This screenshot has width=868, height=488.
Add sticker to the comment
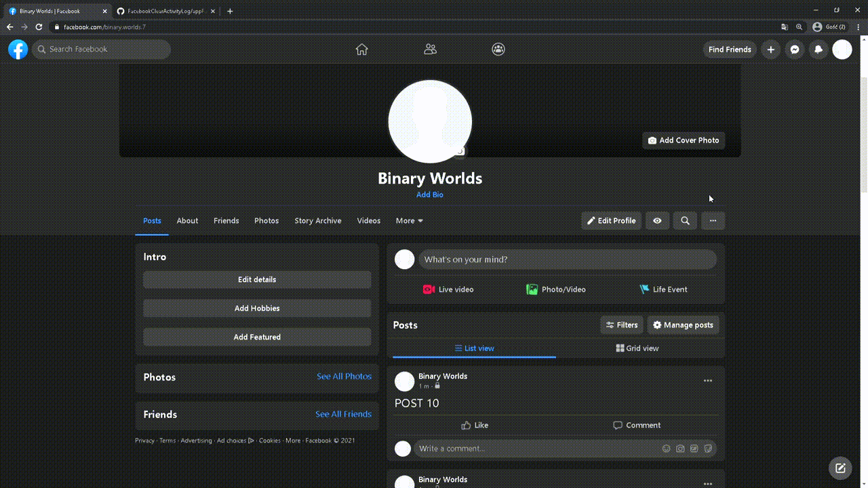pos(708,449)
